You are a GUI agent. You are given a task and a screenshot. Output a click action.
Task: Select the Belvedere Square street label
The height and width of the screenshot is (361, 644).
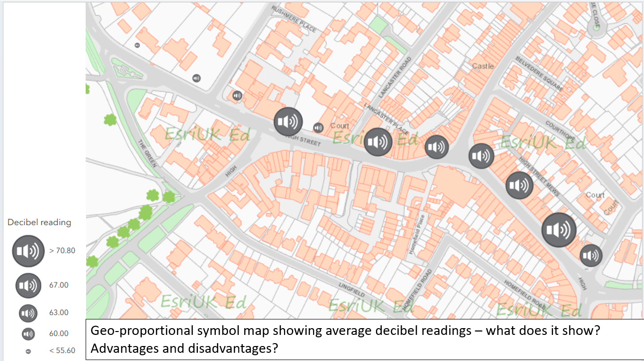tap(539, 74)
